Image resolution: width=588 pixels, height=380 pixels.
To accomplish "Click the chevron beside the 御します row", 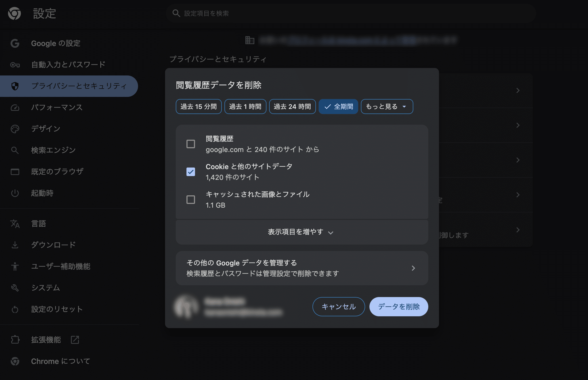I will [518, 230].
